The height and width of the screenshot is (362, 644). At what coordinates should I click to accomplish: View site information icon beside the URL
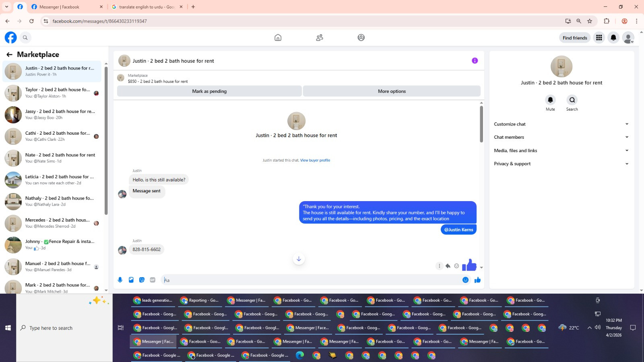[46, 21]
